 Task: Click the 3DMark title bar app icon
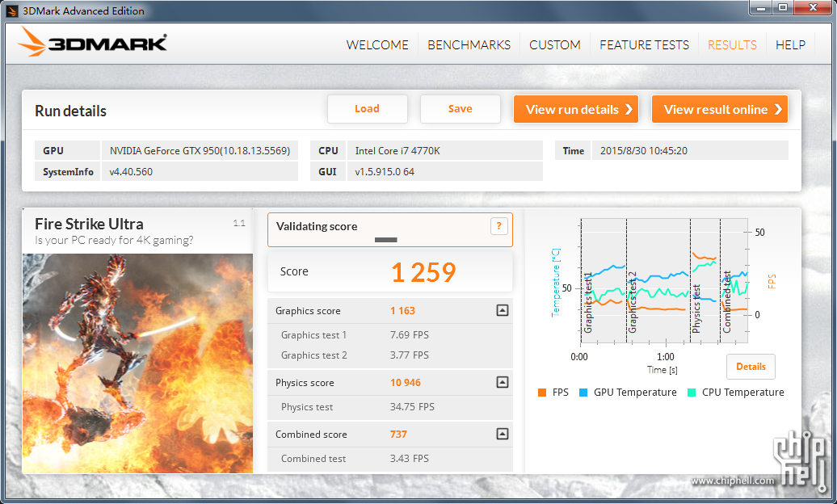(x=12, y=10)
